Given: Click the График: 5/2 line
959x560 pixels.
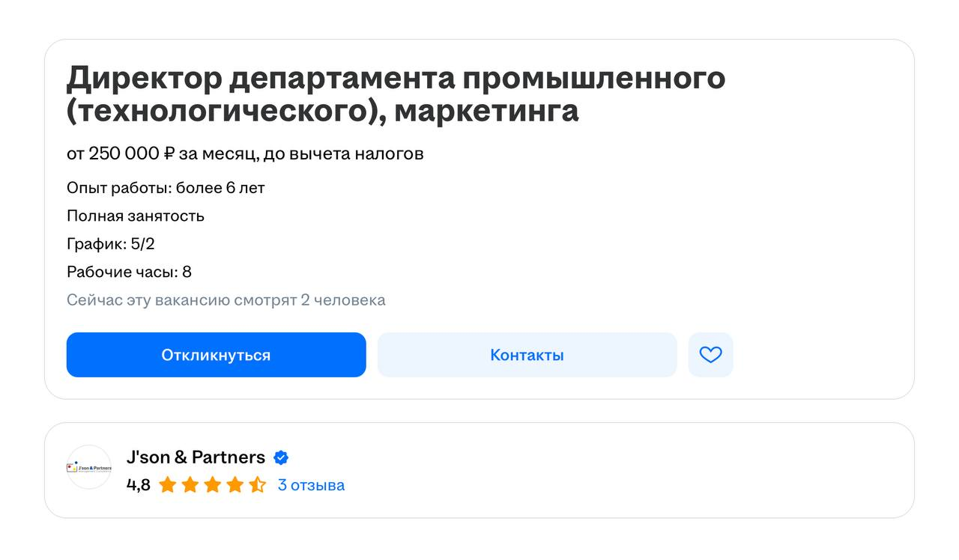Looking at the screenshot, I should pos(111,244).
